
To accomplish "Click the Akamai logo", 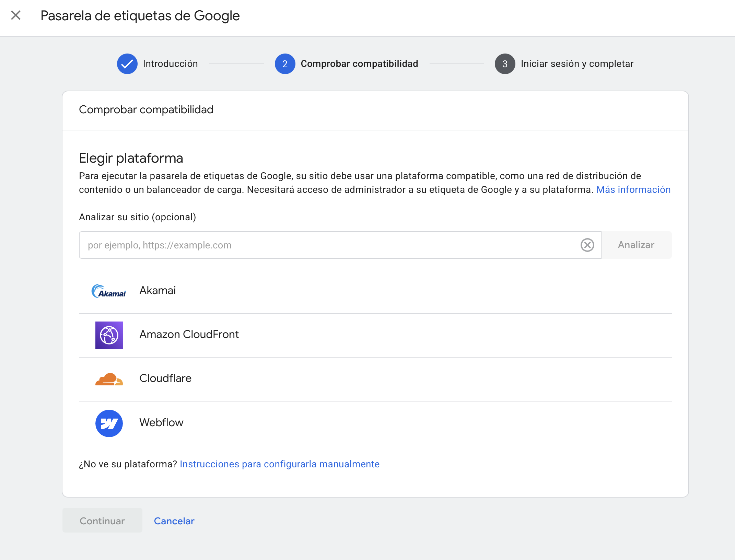I will click(x=109, y=291).
